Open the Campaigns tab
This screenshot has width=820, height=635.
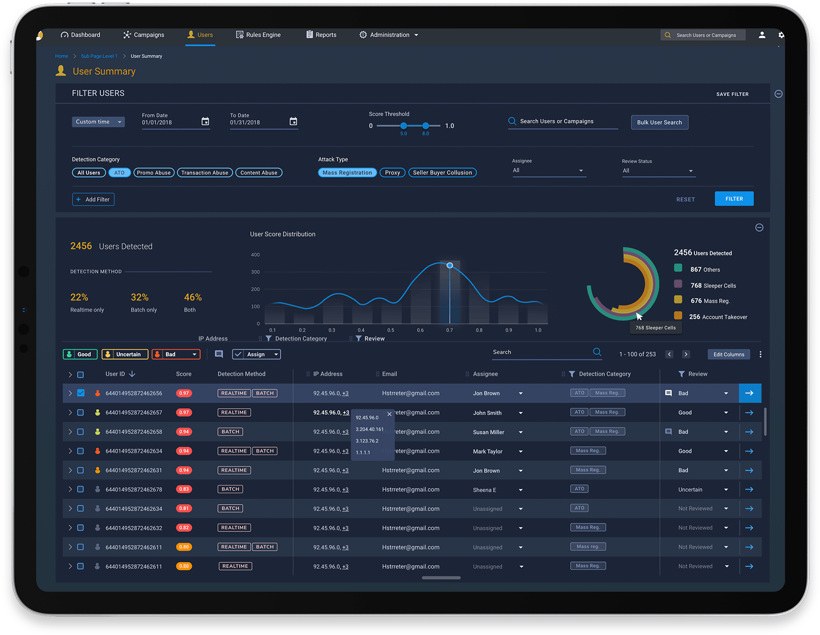144,35
